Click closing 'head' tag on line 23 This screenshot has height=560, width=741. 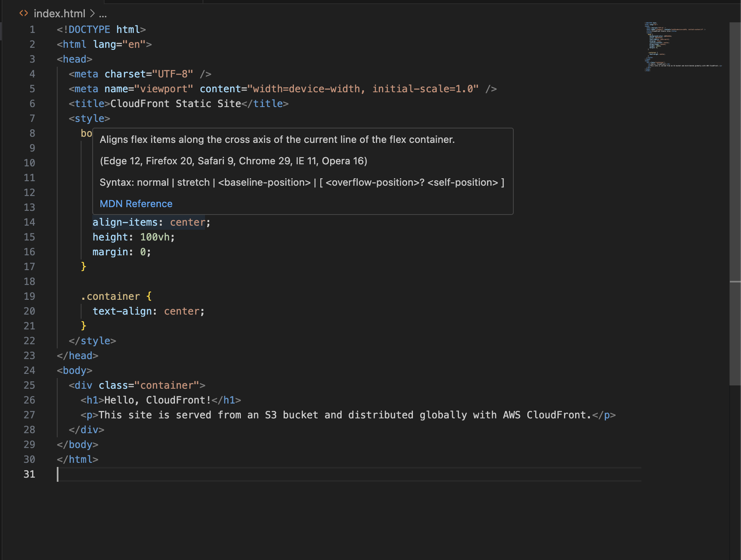78,356
